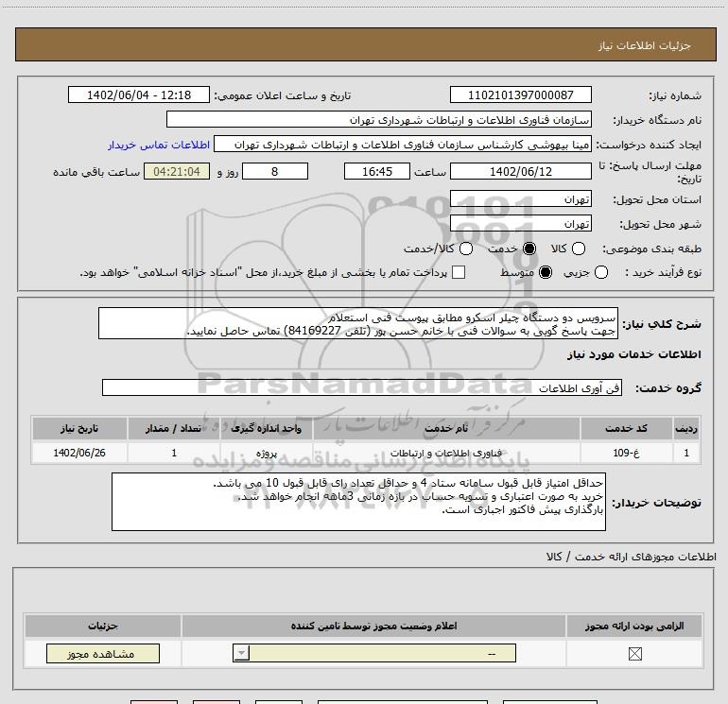
Task: Click the unit cell پروژه
Action: pyautogui.click(x=267, y=453)
